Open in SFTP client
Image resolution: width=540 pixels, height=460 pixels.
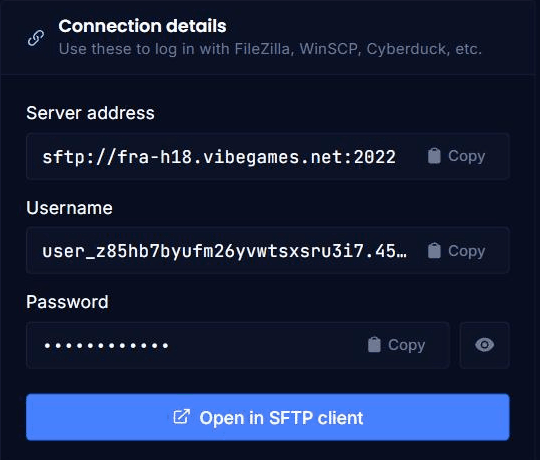[268, 417]
